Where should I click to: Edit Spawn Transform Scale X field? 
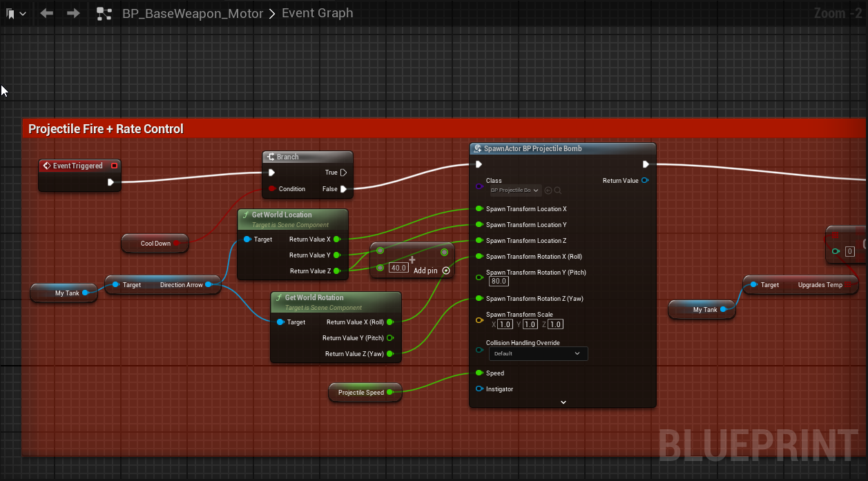coord(505,324)
